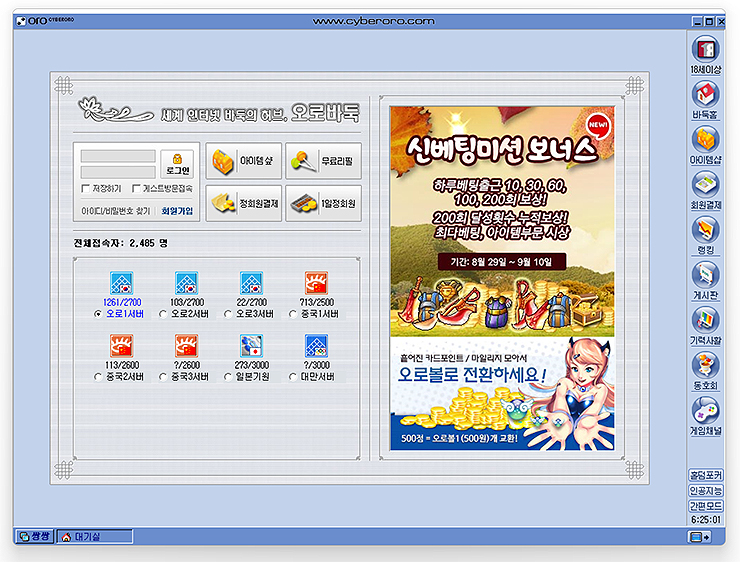Click the 오로2서버 server icon

tap(186, 283)
